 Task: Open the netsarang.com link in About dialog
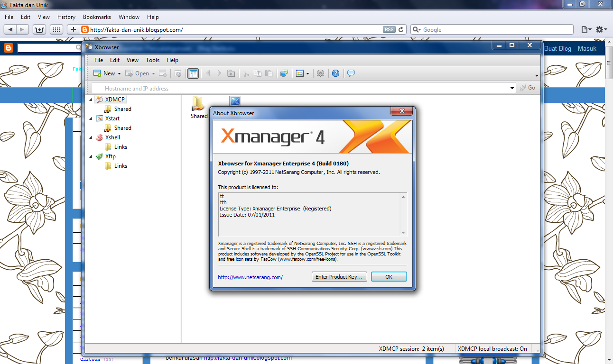[251, 277]
